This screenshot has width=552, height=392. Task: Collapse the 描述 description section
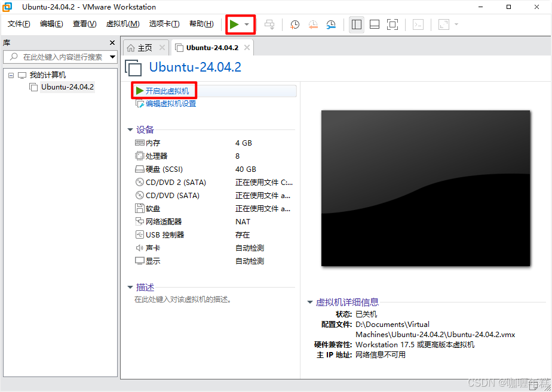[130, 287]
